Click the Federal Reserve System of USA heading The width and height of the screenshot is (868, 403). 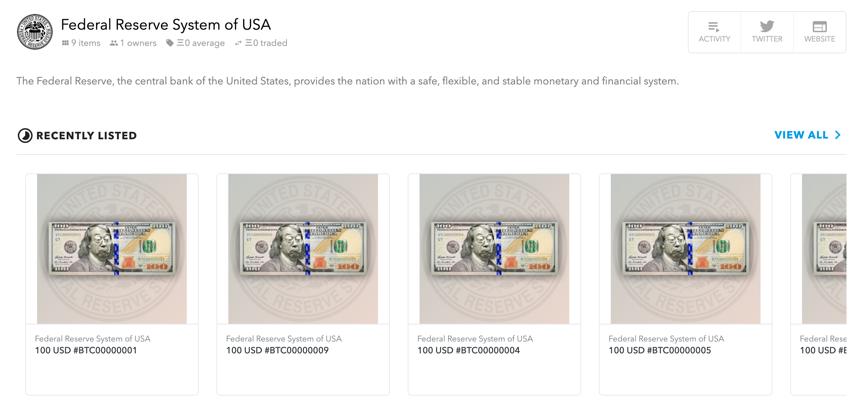[166, 25]
